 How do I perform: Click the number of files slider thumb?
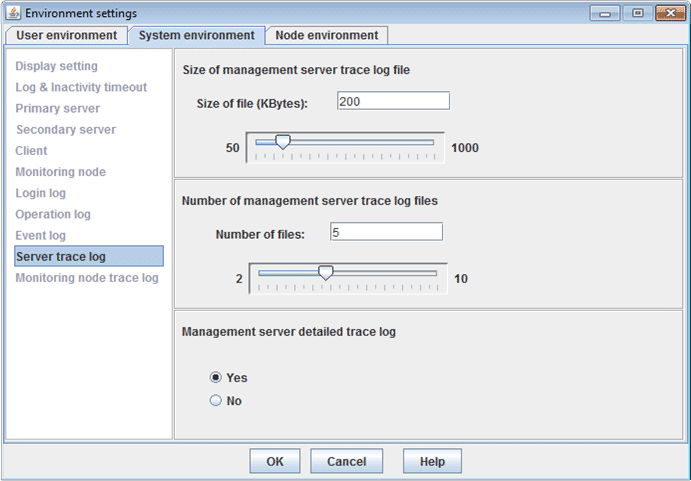(326, 273)
